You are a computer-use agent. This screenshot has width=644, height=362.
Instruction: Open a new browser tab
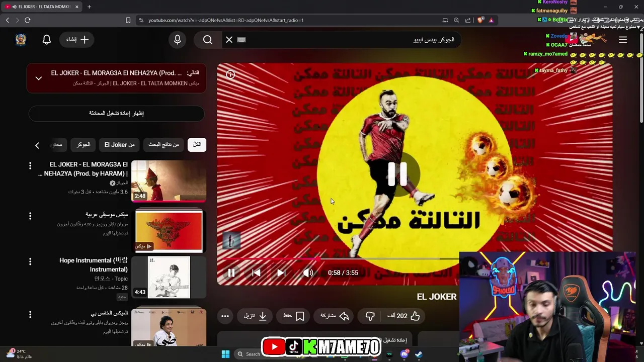click(89, 7)
